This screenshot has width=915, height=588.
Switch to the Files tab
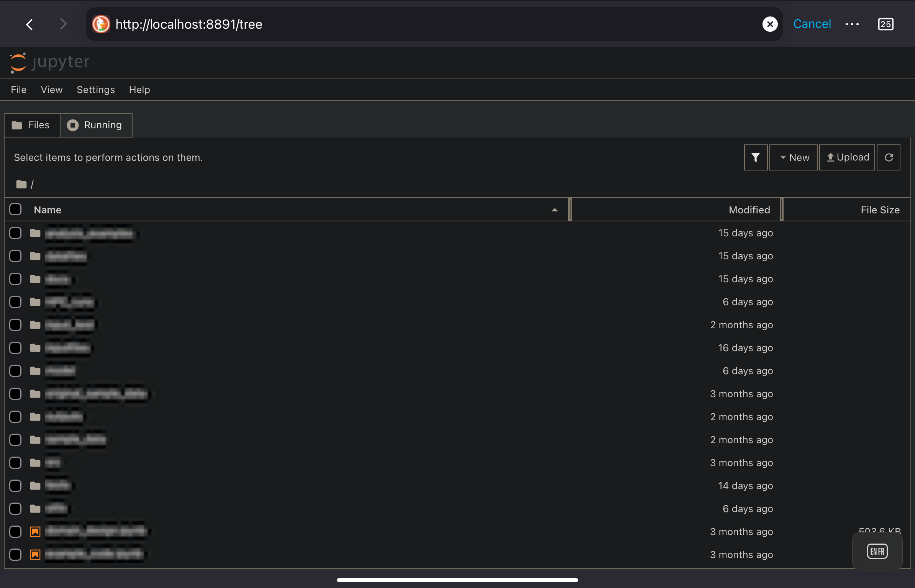click(x=32, y=125)
